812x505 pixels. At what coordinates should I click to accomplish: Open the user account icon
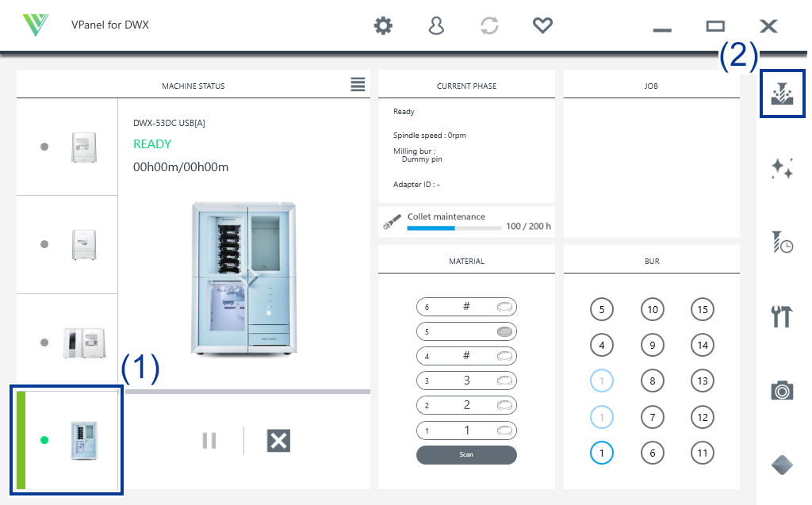click(x=436, y=25)
